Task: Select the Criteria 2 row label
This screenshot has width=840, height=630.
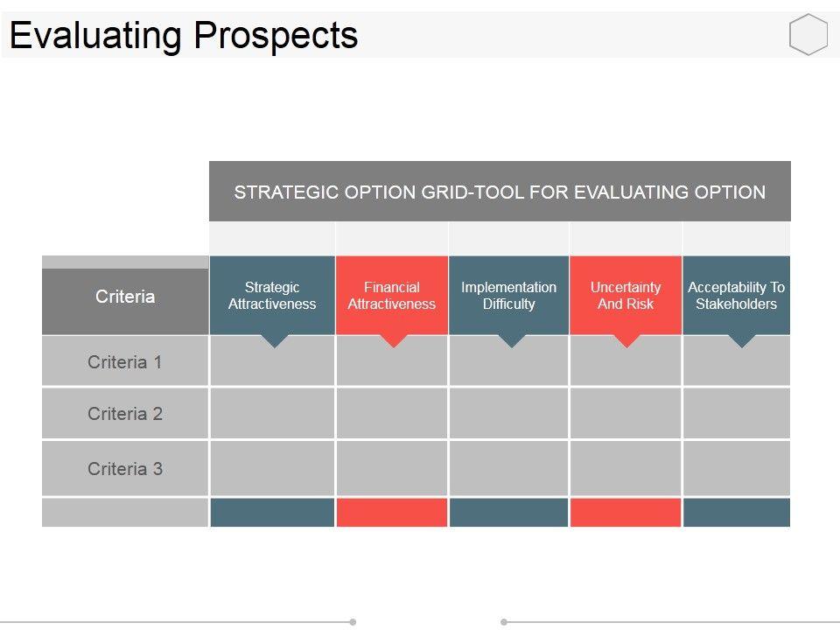Action: point(125,414)
